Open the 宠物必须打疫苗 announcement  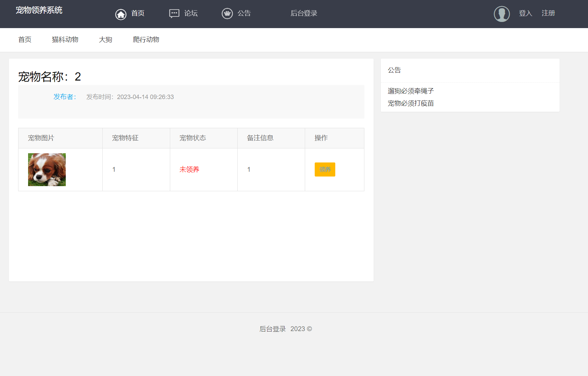coord(411,104)
